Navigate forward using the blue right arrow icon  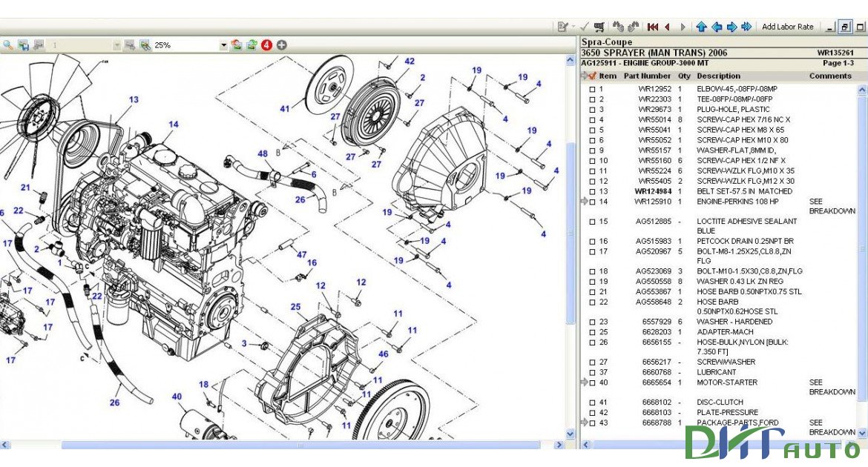coord(731,27)
